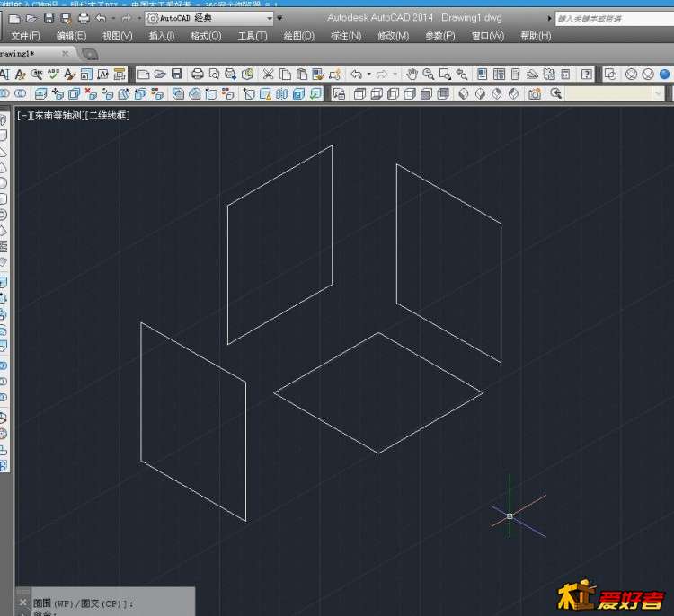Click the Create Camera icon
This screenshot has height=616, width=674.
(535, 93)
